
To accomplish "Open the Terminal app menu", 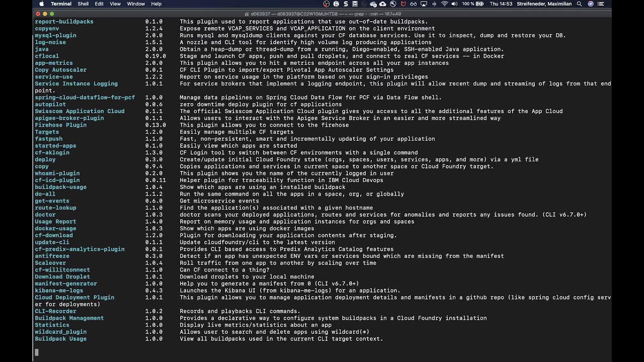I will (61, 4).
